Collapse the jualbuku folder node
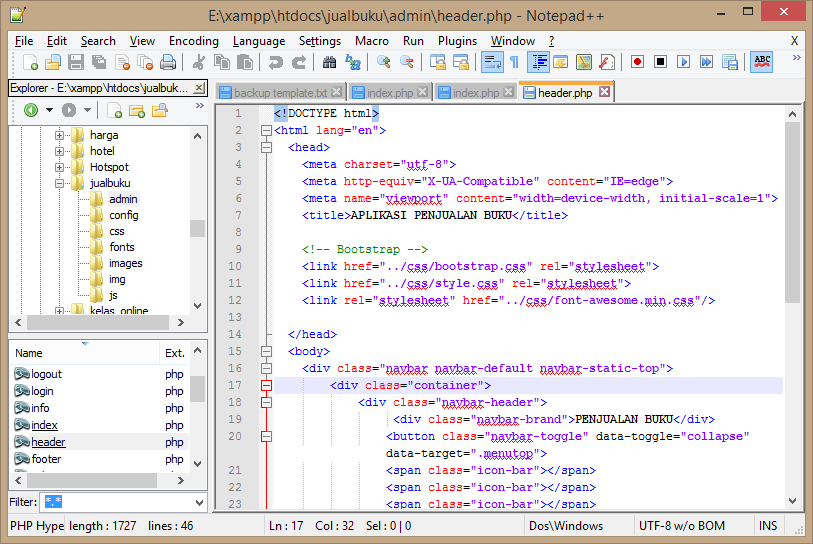The image size is (813, 544). [x=59, y=184]
